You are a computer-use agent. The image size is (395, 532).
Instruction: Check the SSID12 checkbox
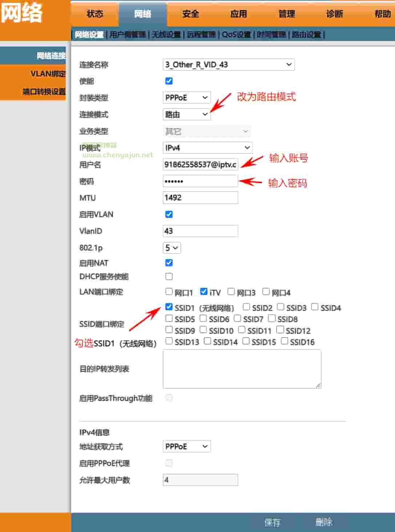280,330
